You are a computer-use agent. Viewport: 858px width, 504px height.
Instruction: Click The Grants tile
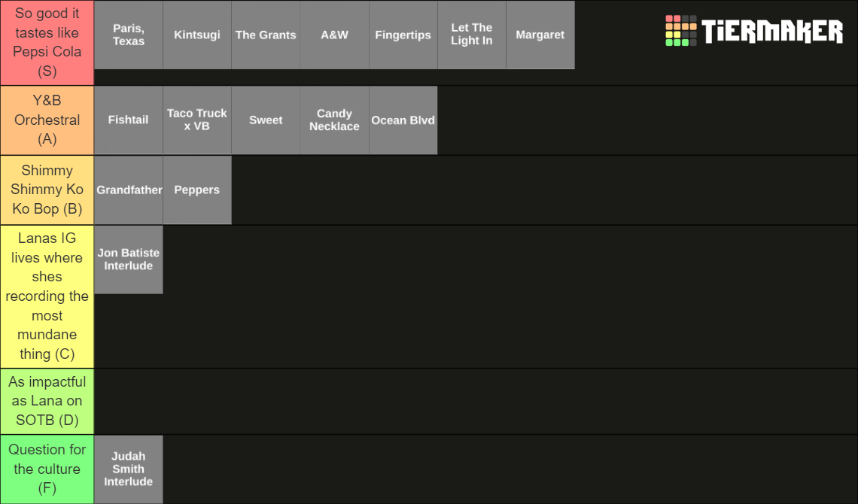tap(266, 35)
